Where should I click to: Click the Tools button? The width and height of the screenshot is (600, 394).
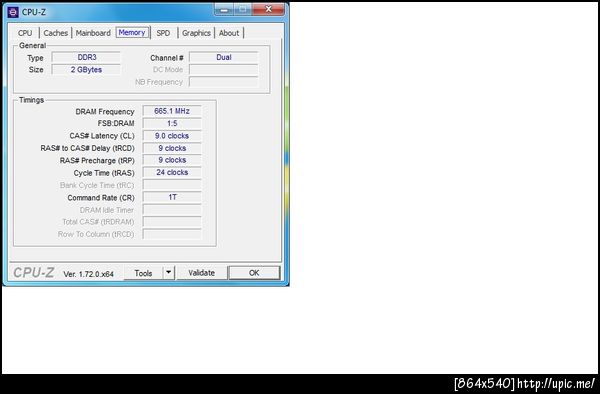(x=143, y=273)
